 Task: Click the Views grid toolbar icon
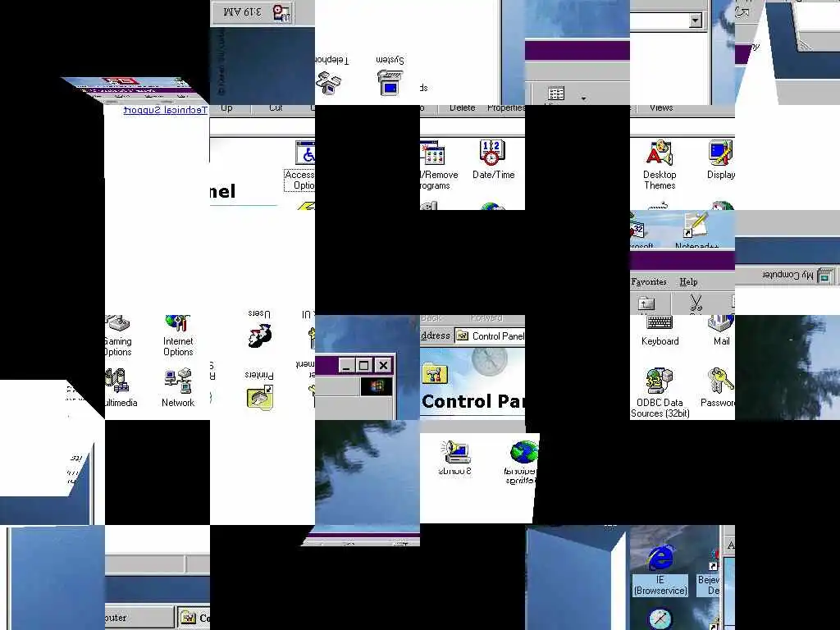click(x=556, y=94)
